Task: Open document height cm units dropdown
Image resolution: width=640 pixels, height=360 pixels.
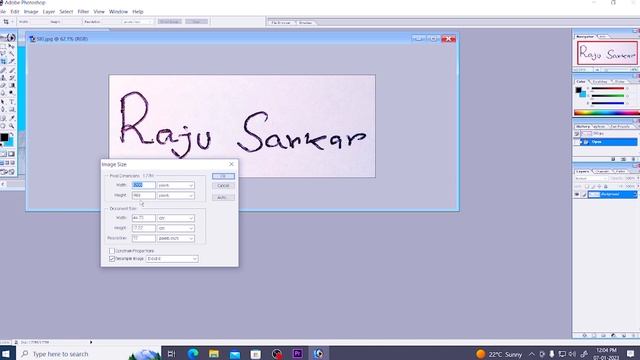Action: point(176,228)
